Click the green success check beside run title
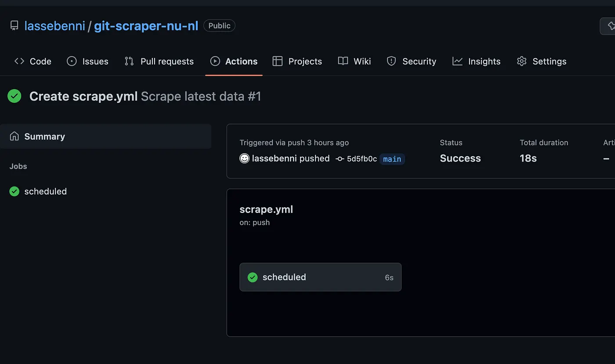Viewport: 615px width, 364px height. tap(14, 96)
